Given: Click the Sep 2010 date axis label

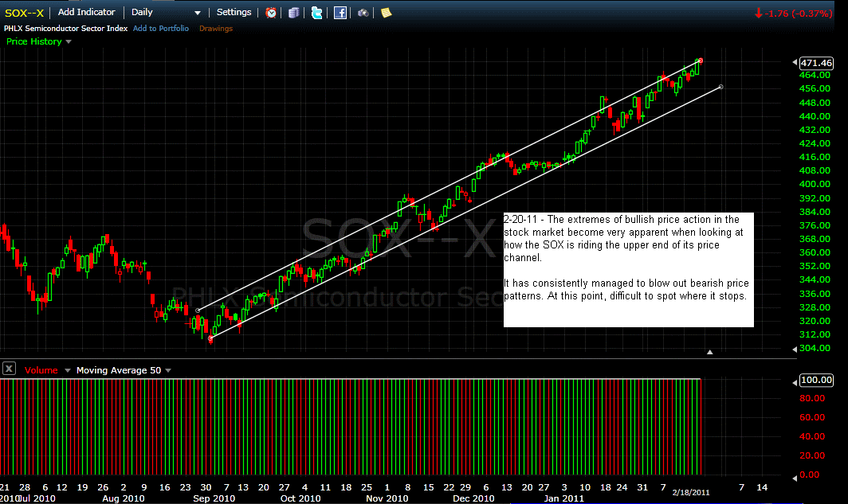Looking at the screenshot, I should coord(214,498).
